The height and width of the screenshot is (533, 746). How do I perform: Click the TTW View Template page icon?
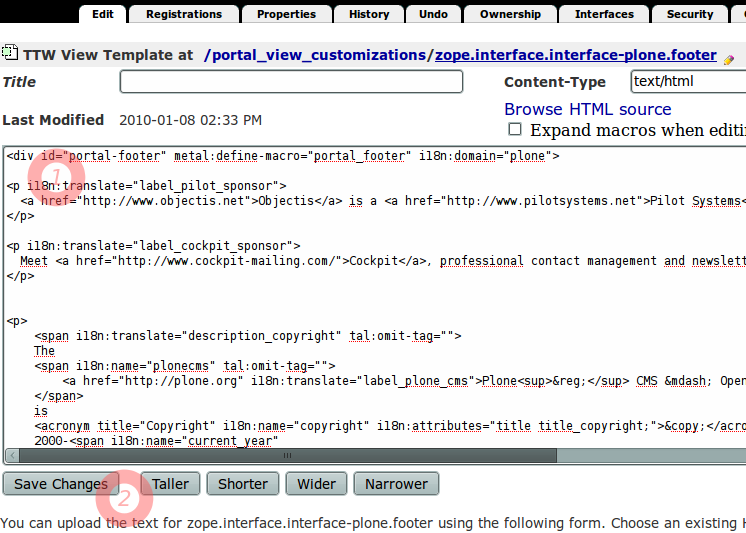(x=8, y=55)
